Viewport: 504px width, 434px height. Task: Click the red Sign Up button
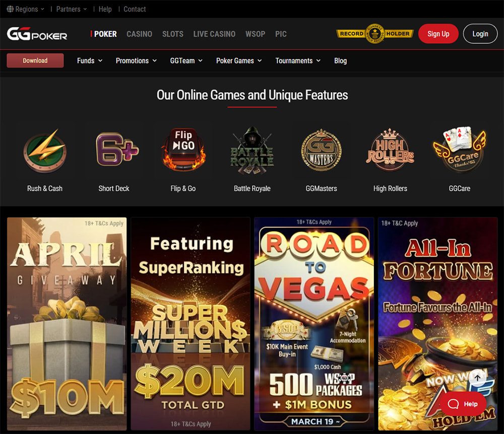[x=438, y=34]
